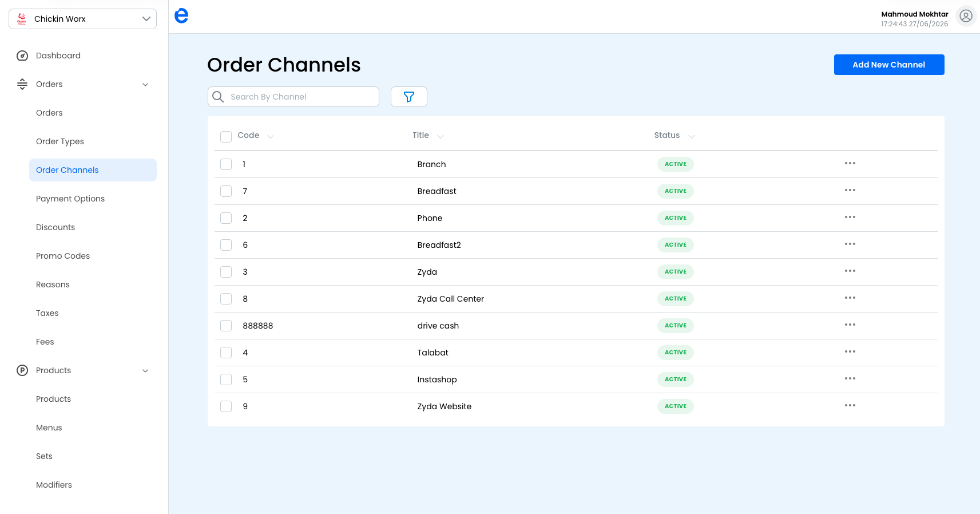
Task: Collapse the Orders section chevron
Action: [x=145, y=85]
